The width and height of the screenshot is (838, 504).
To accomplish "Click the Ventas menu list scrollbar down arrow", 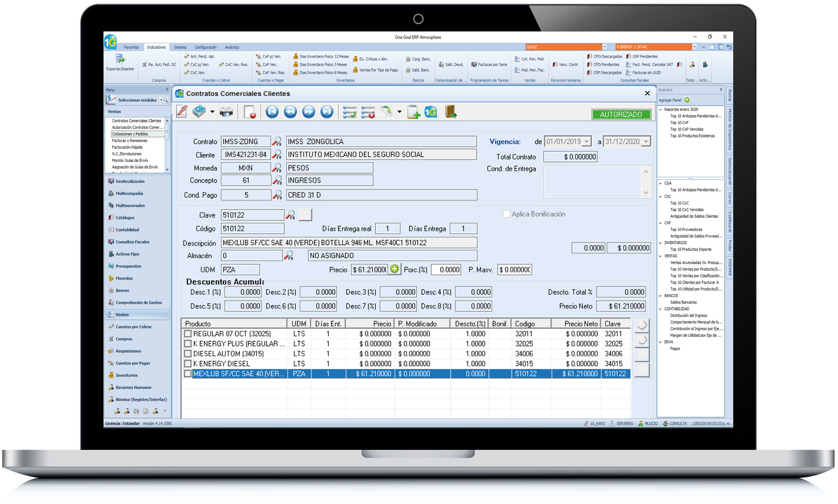I will coord(167,170).
